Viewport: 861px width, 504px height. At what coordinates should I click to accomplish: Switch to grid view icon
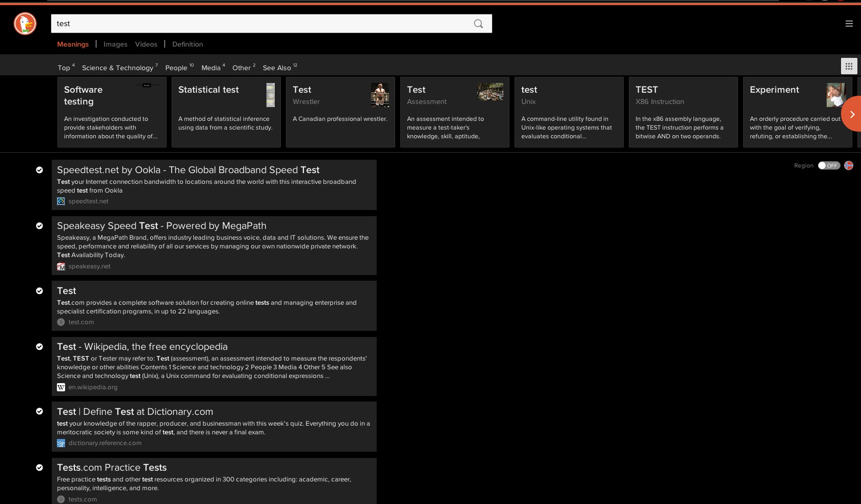pyautogui.click(x=849, y=66)
